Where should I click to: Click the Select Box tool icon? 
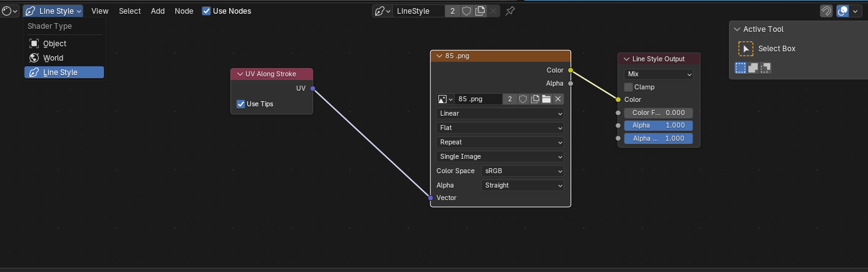pyautogui.click(x=745, y=49)
